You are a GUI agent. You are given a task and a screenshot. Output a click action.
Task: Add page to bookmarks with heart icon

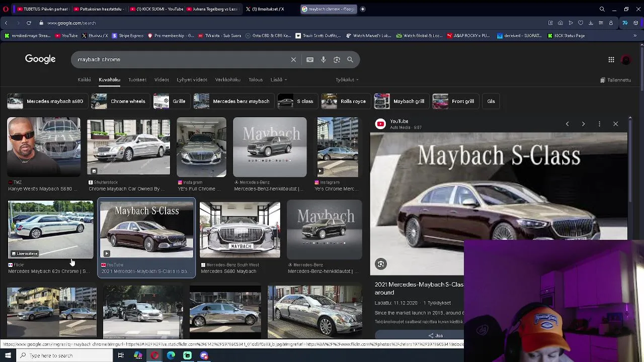tap(581, 23)
